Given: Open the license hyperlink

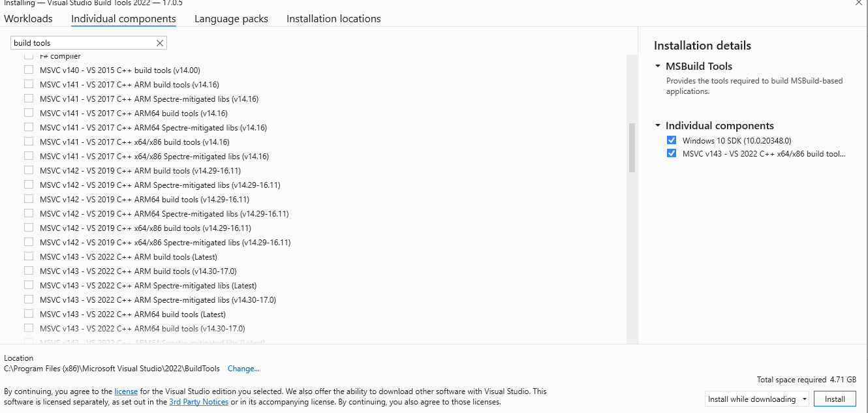Looking at the screenshot, I should point(126,391).
